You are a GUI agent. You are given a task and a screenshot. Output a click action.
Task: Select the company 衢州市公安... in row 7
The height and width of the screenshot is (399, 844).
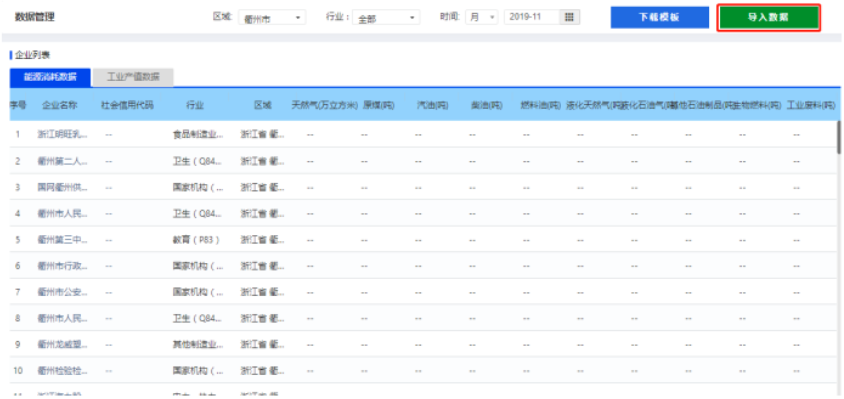62,292
